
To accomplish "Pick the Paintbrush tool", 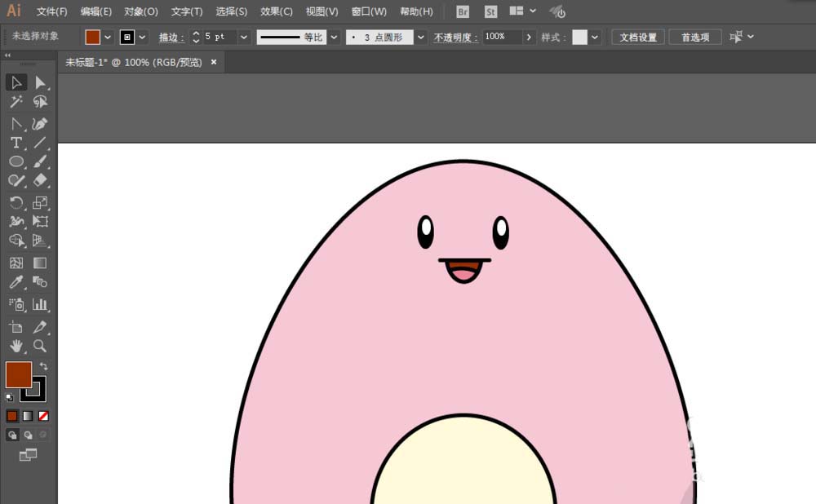I will (40, 161).
